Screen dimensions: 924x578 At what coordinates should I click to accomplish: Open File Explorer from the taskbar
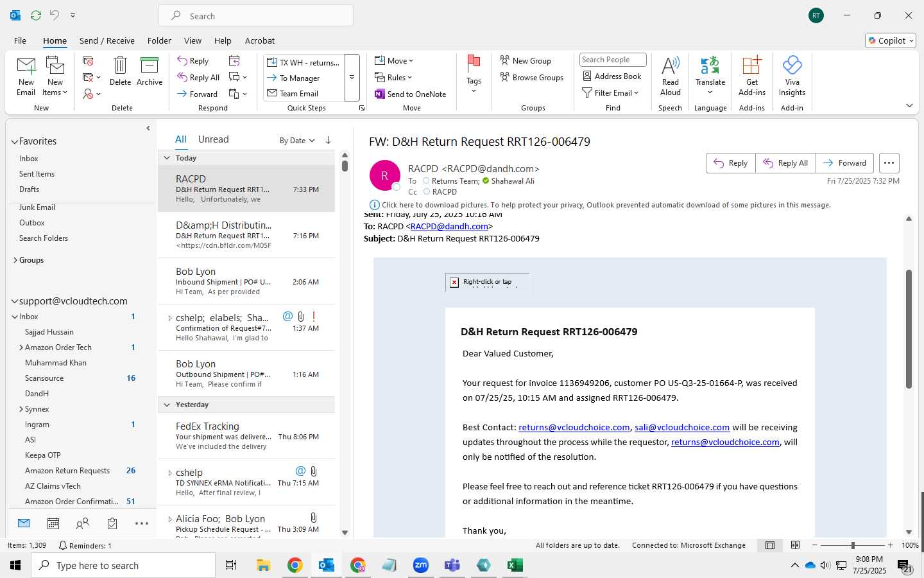click(x=263, y=565)
